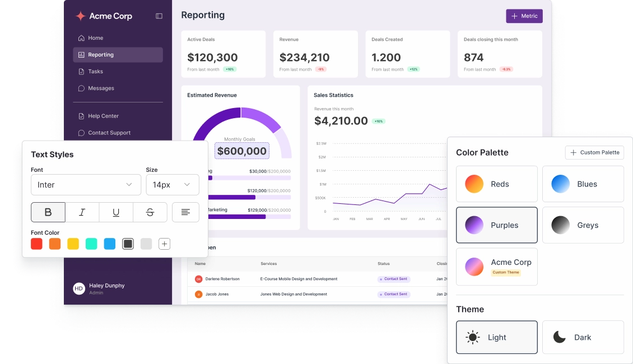Click the $120,000 progress bar

(x=249, y=197)
